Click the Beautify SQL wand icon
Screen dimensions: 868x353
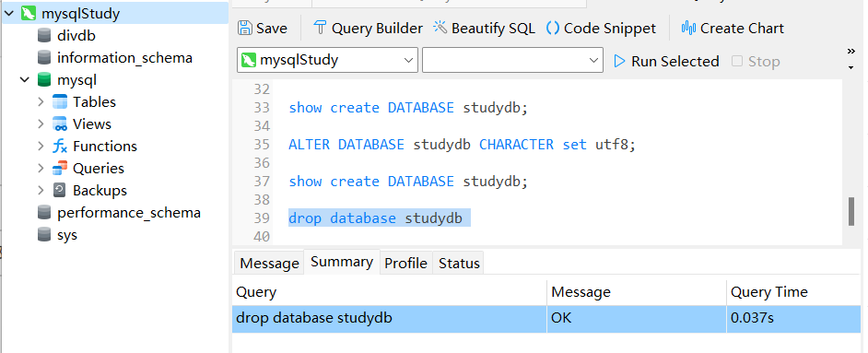pyautogui.click(x=440, y=27)
